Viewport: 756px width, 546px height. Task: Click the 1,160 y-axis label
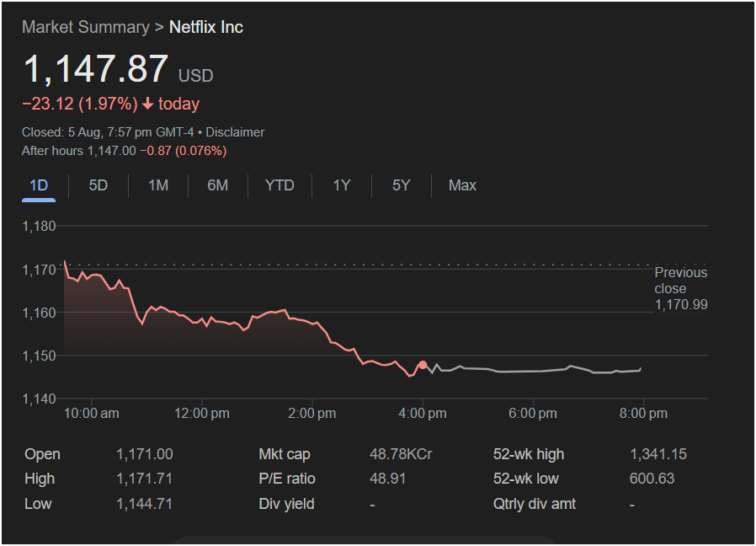click(x=39, y=313)
